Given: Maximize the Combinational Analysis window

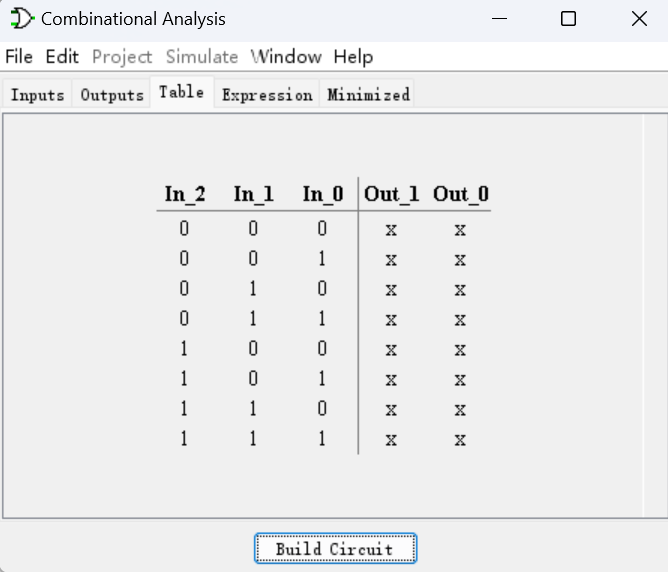Looking at the screenshot, I should pos(568,19).
